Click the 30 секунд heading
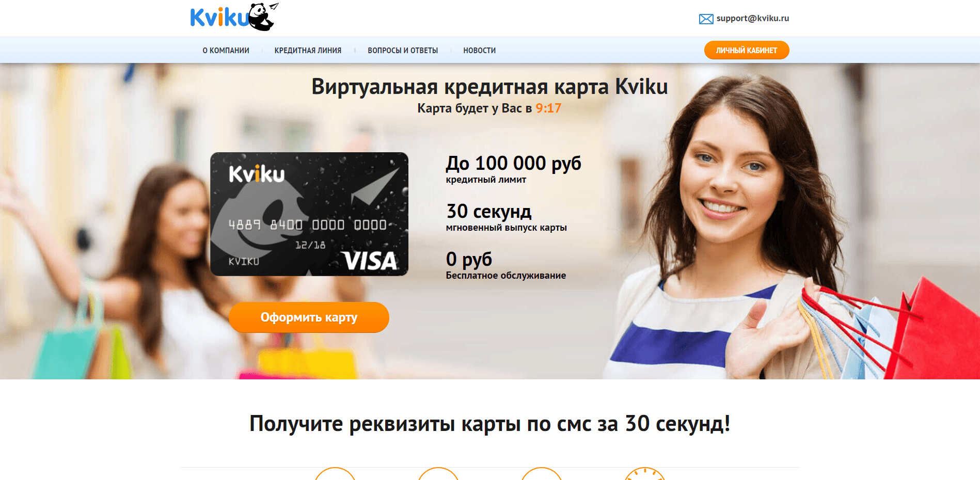980x480 pixels. [489, 212]
